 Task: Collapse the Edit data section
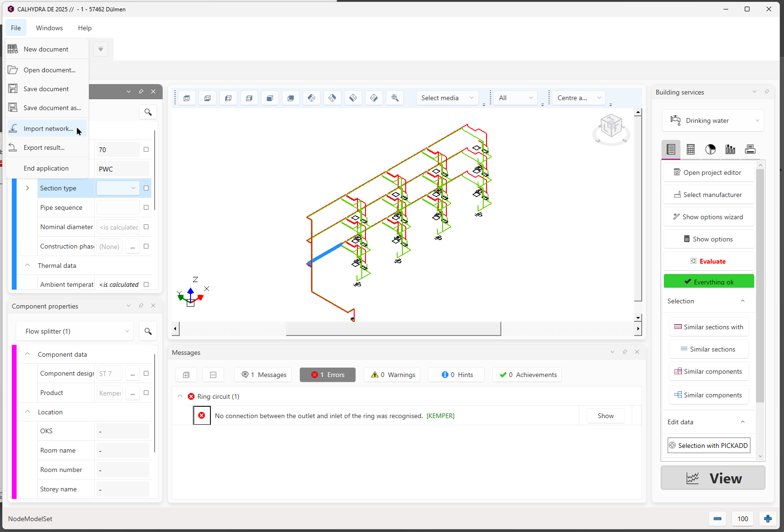[742, 422]
